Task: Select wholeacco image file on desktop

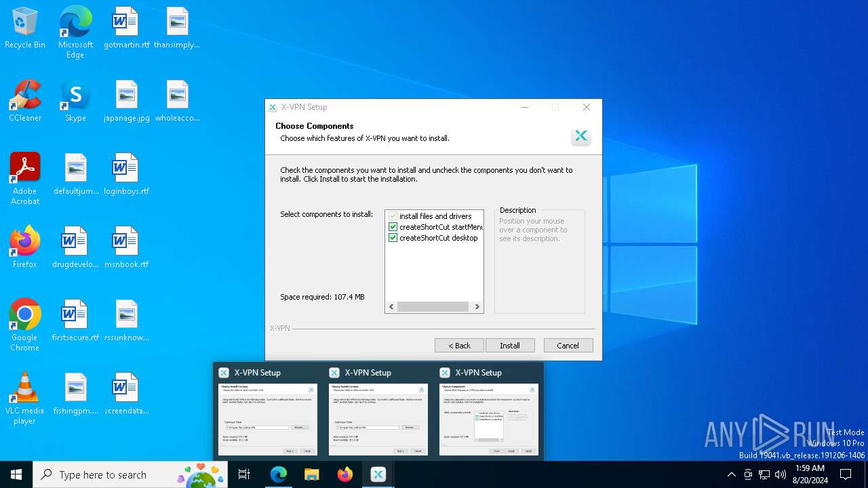Action: 177,102
